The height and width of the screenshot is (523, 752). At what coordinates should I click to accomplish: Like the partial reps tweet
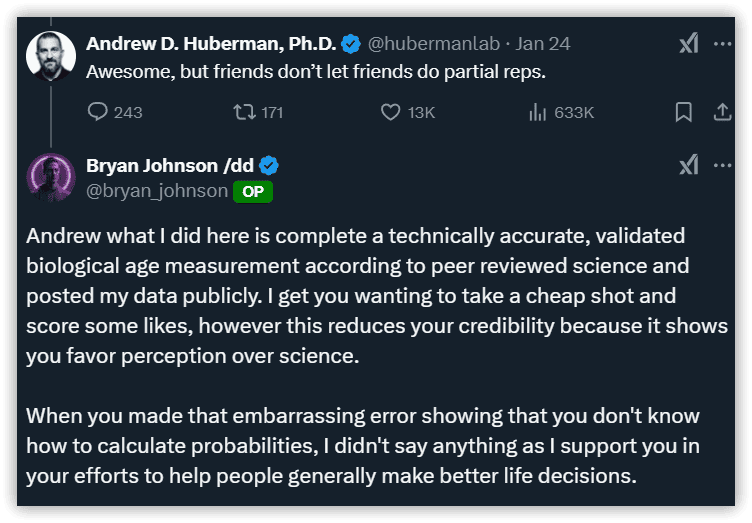coord(408,112)
